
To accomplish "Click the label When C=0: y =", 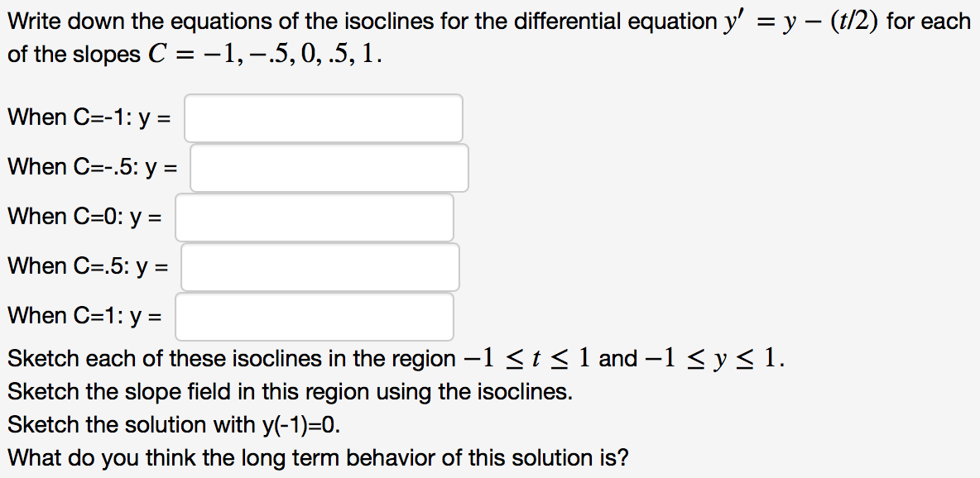I will click(x=87, y=217).
